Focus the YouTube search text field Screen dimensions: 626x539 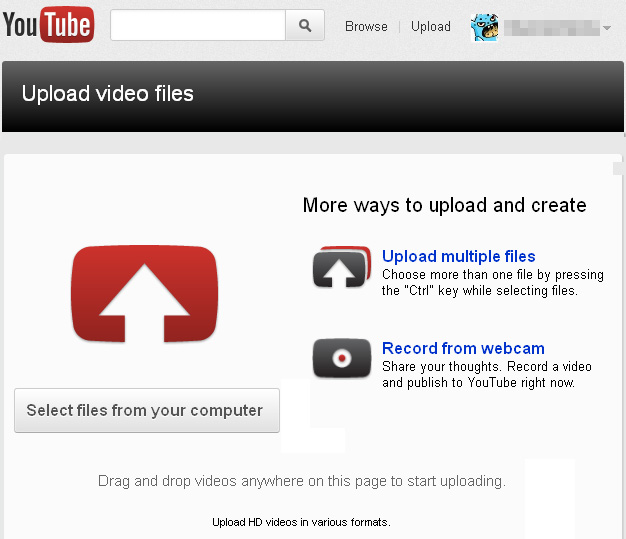point(198,26)
